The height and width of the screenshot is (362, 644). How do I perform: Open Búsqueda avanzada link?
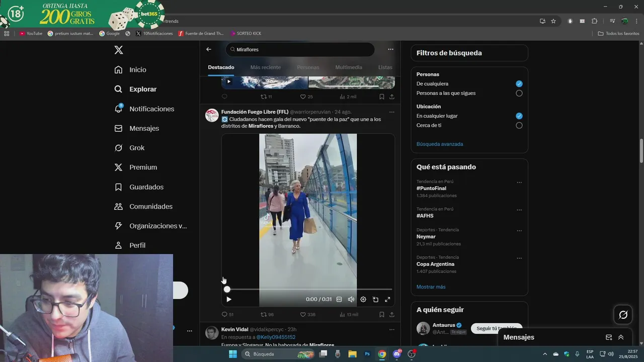[440, 144]
